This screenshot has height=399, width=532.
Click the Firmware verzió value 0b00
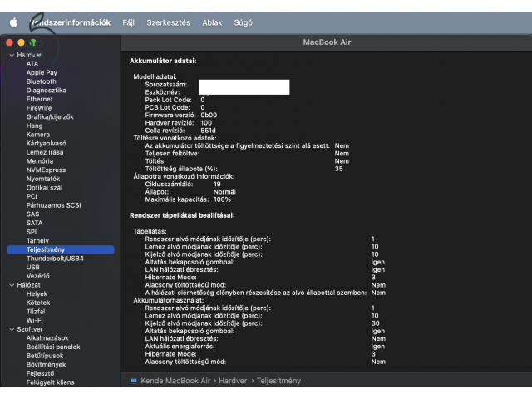pyautogui.click(x=209, y=115)
